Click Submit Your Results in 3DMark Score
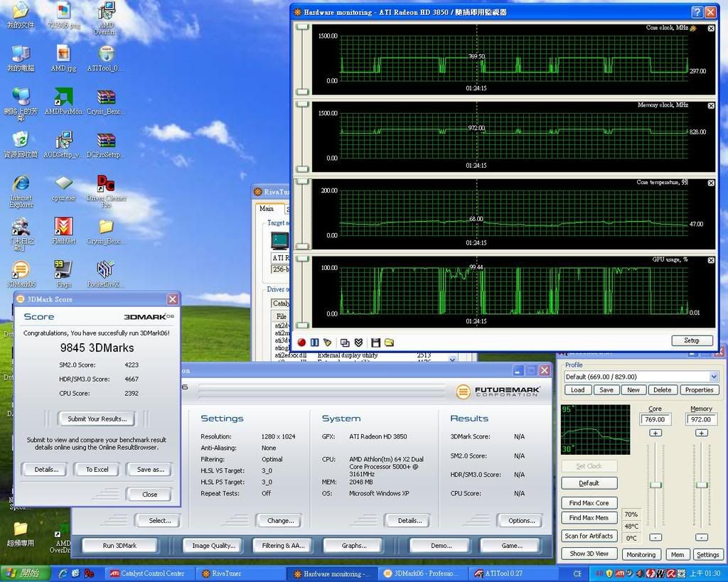Image resolution: width=728 pixels, height=582 pixels. point(97,419)
